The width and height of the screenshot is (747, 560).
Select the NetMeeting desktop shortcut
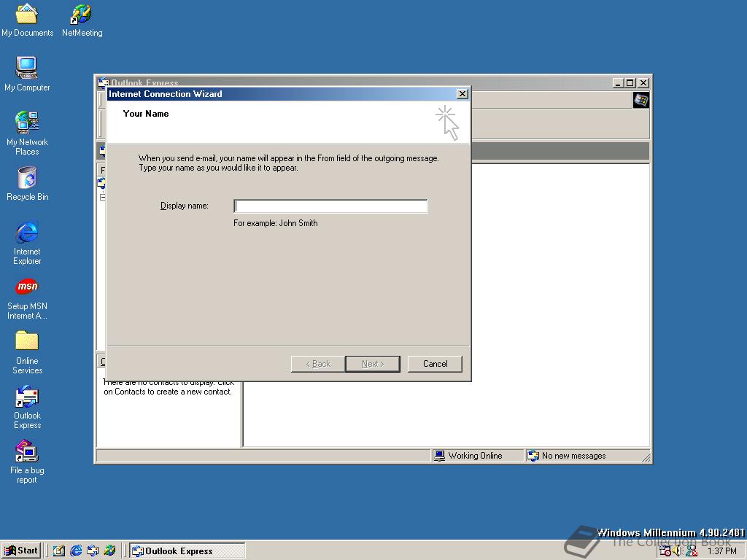(82, 20)
